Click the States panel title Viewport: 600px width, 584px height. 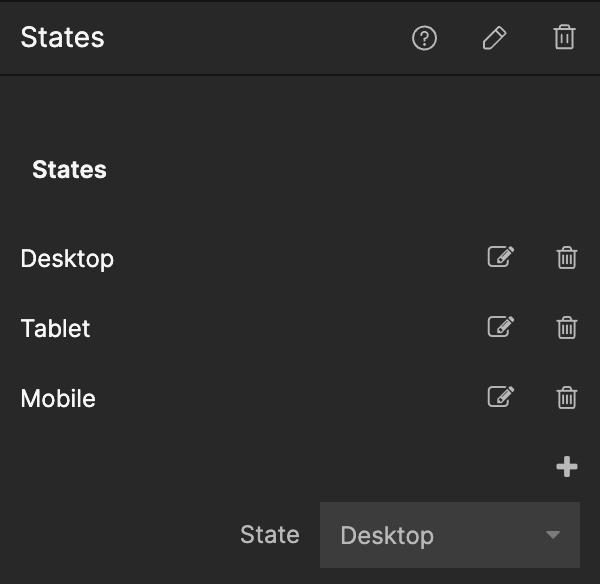point(62,38)
